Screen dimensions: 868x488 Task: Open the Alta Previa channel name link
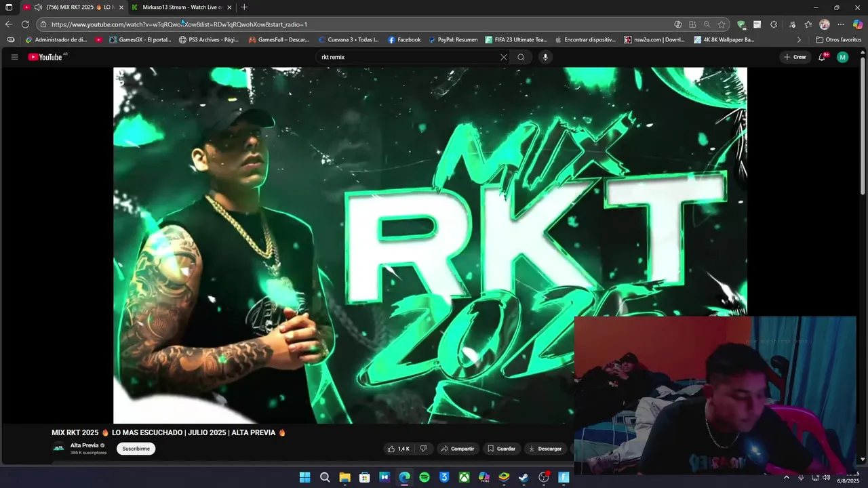[84, 445]
